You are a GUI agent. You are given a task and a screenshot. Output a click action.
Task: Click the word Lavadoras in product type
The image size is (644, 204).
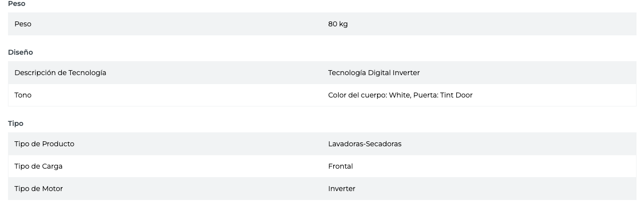[x=346, y=144]
